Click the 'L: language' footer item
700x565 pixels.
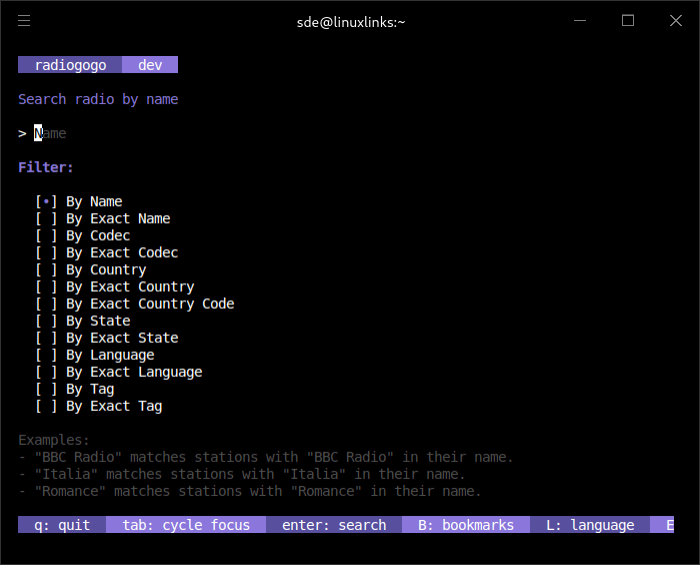[590, 525]
